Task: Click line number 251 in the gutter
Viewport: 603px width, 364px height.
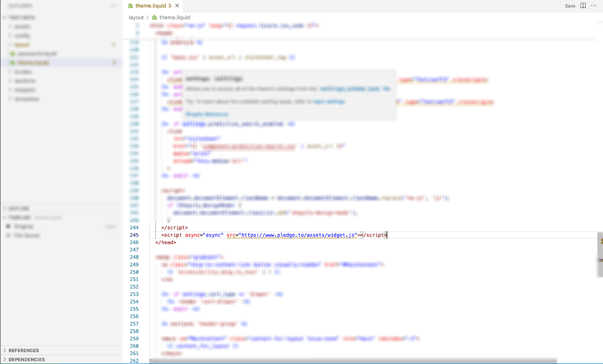Action: [x=134, y=280]
